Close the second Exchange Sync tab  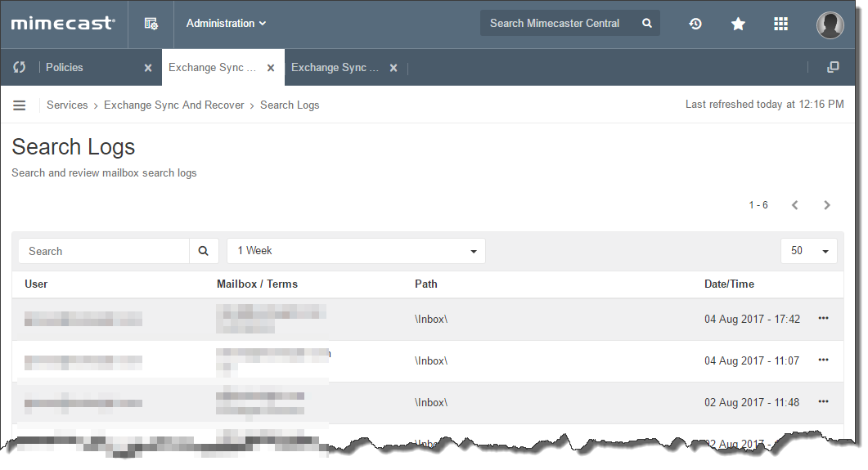pos(393,68)
